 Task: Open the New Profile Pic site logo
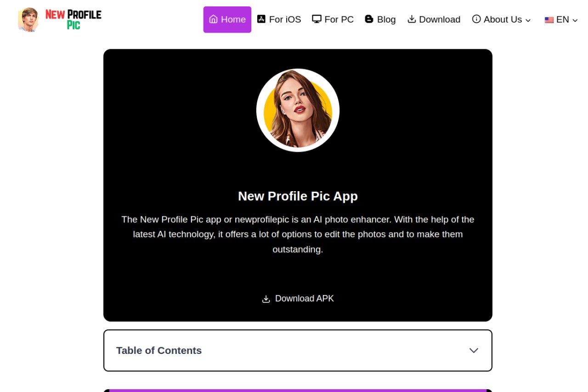60,19
